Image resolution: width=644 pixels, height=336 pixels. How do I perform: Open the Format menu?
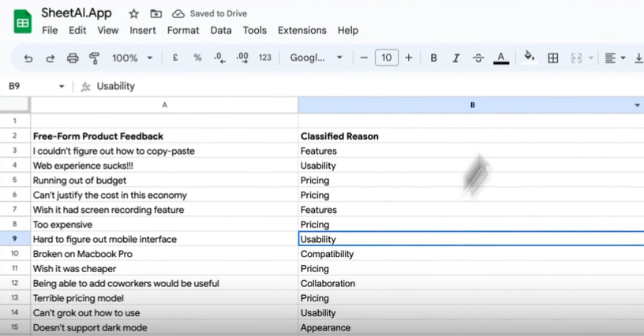point(183,31)
